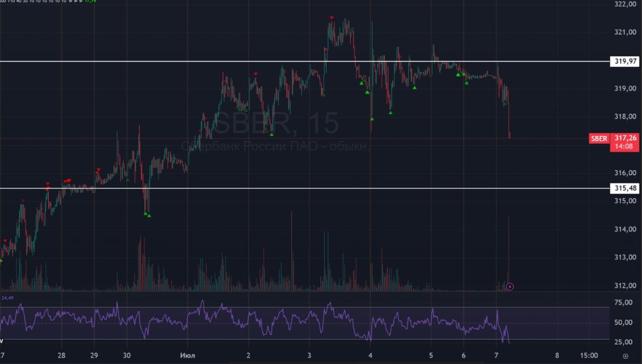Viewport: 642px width, 364px height.
Task: Click the current price 317,26 label
Action: tap(625, 138)
